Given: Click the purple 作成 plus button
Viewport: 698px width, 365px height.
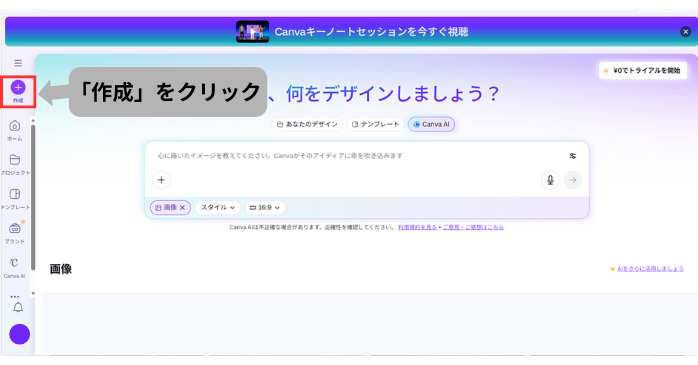Looking at the screenshot, I should [18, 87].
